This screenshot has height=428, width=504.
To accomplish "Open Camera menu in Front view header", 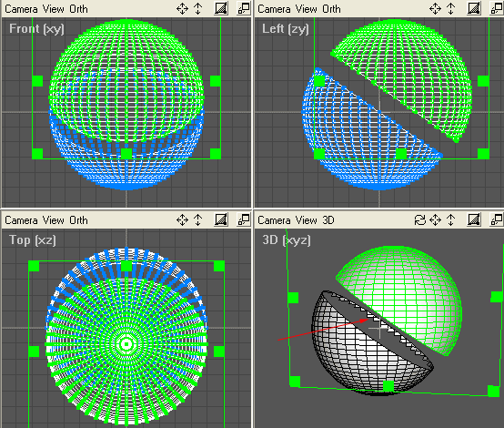I will pos(21,9).
